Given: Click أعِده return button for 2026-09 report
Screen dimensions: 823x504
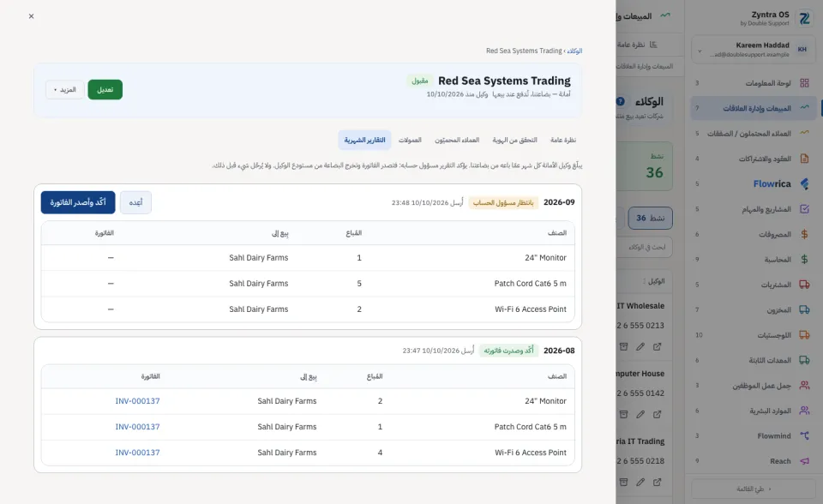Looking at the screenshot, I should [136, 202].
